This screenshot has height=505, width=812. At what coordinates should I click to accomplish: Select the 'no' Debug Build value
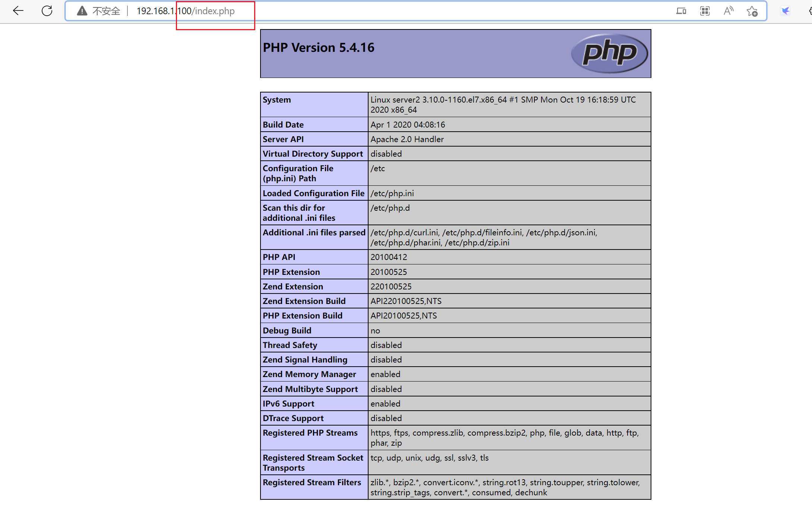coord(375,330)
